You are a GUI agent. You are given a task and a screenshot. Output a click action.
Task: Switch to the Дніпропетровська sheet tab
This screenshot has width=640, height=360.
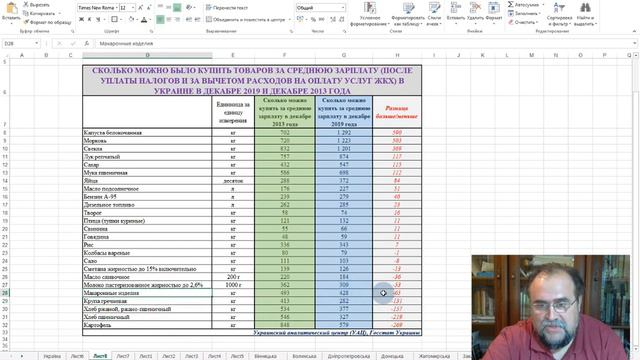point(349,356)
